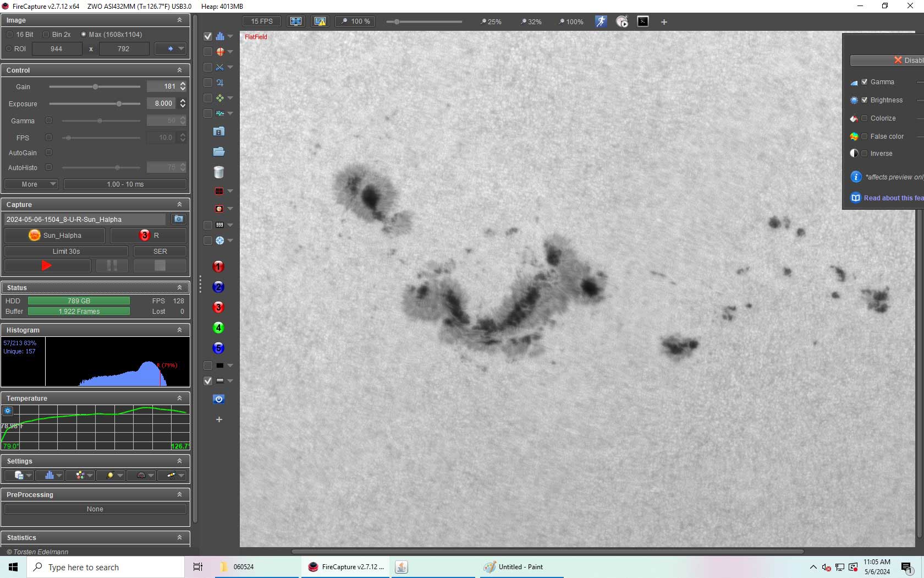This screenshot has width=924, height=578.
Task: Click the ROI width field showing 944
Action: click(x=57, y=48)
